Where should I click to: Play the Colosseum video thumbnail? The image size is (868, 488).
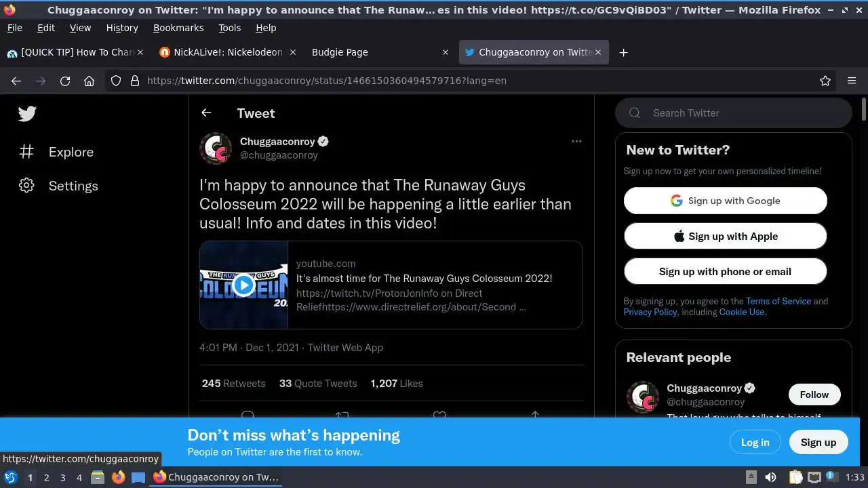click(x=243, y=285)
